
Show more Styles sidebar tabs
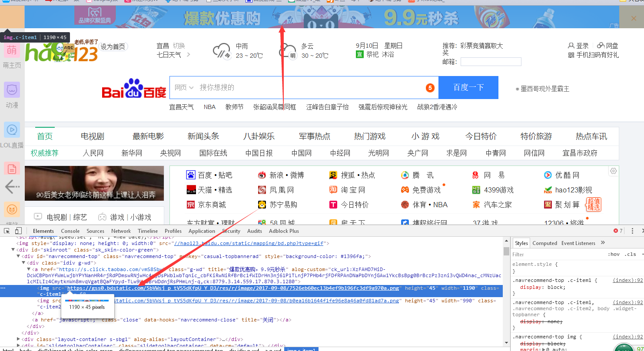603,242
